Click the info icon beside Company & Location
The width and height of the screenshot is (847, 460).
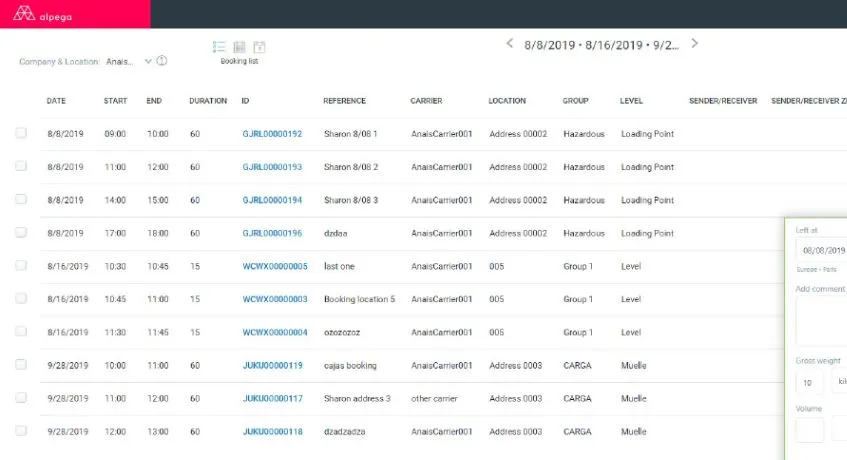(x=162, y=61)
